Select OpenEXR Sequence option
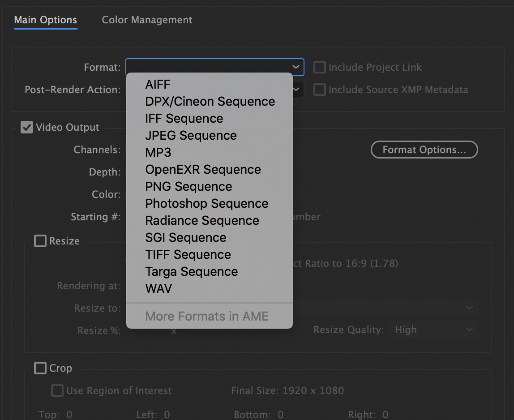 (202, 169)
